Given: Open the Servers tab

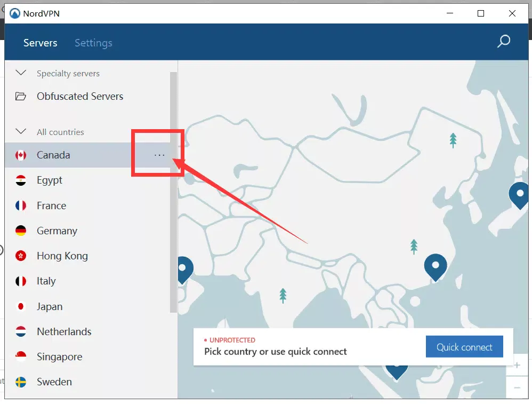Looking at the screenshot, I should tap(41, 43).
